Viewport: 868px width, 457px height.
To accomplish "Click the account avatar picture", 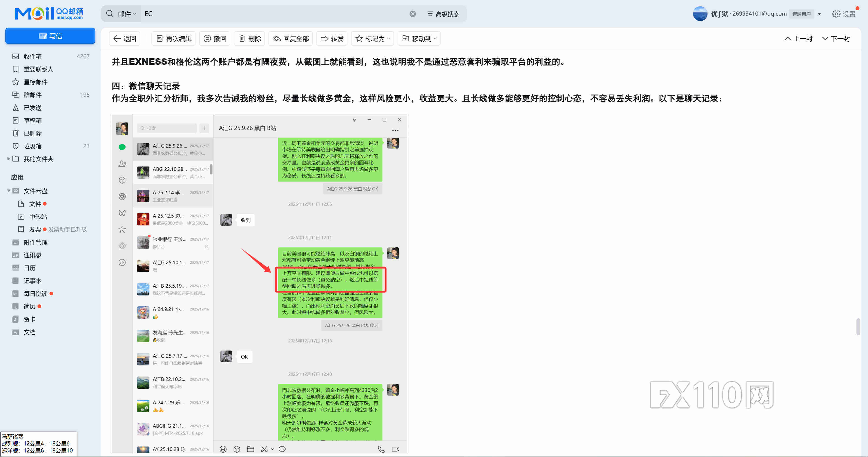I will coord(700,14).
